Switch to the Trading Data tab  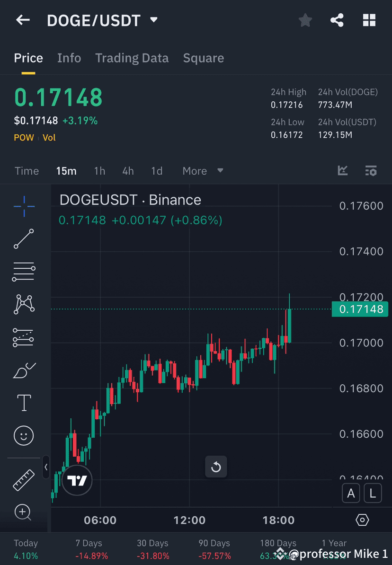[x=132, y=58]
